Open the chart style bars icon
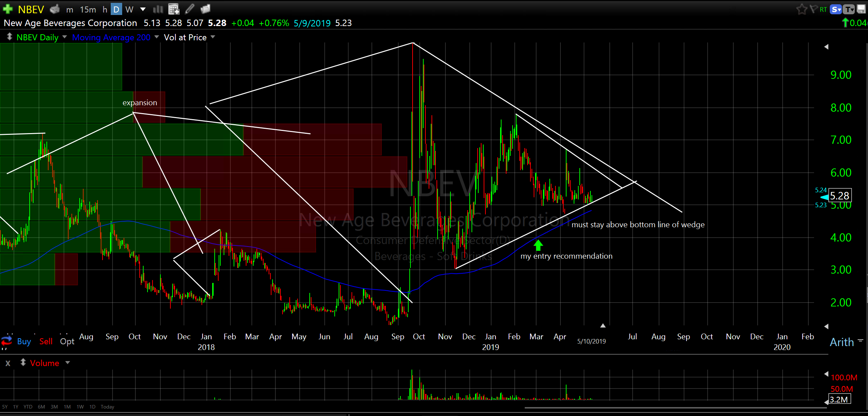The image size is (868, 416). tap(158, 9)
